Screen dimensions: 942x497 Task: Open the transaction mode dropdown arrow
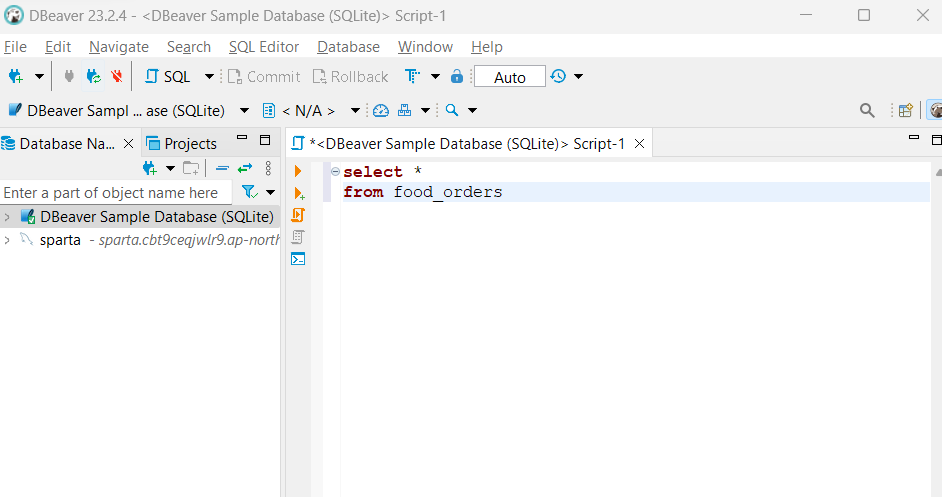(x=436, y=76)
